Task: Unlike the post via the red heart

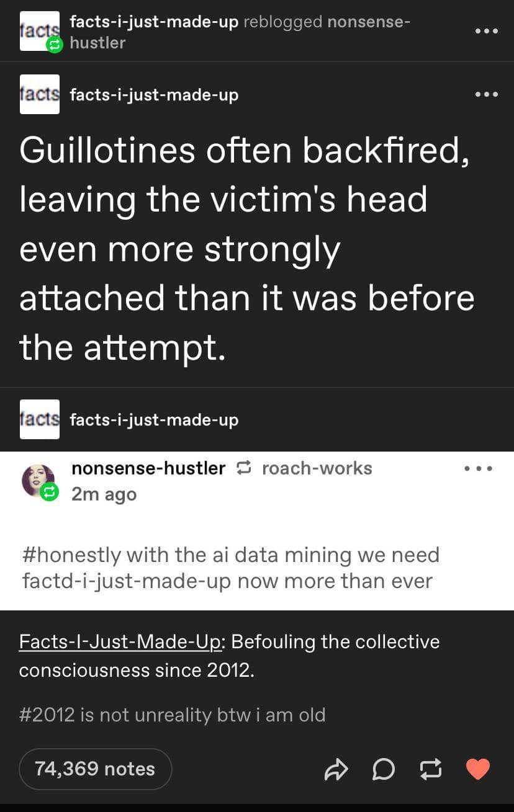Action: tap(477, 769)
